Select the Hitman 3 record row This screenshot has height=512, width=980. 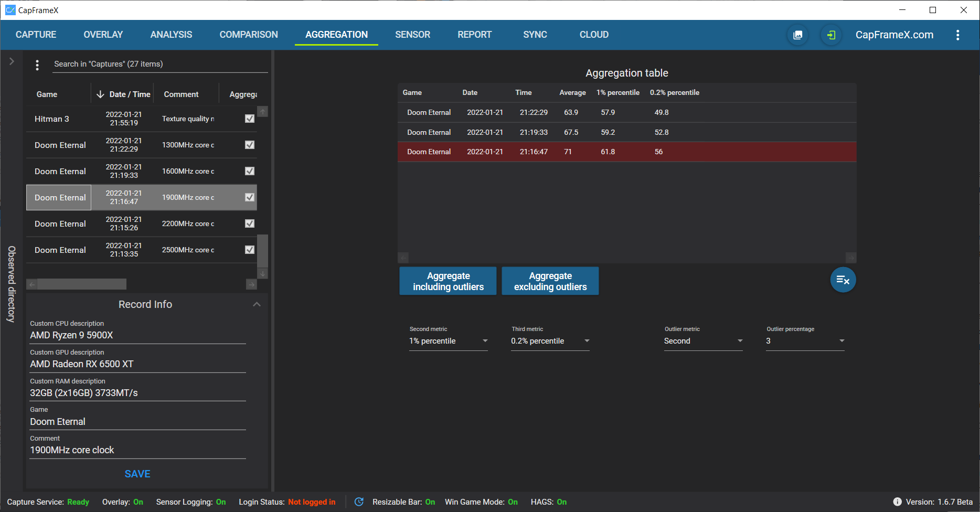[x=142, y=119]
